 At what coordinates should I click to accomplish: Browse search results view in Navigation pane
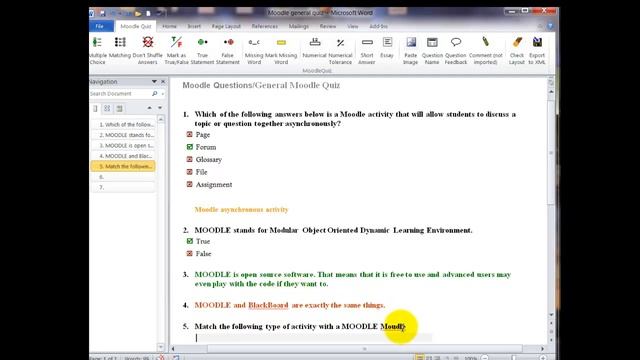(x=119, y=109)
